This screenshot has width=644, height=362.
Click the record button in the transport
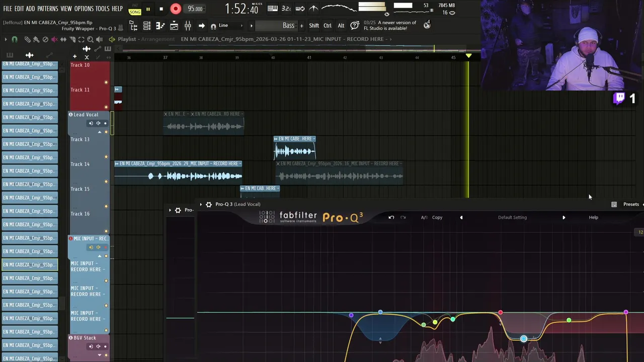tap(175, 9)
